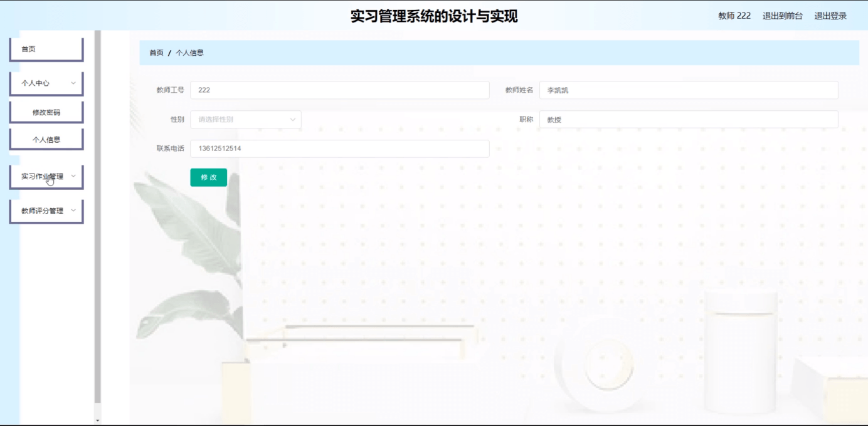Click the 实习管理系统的设计与实现 title
The width and height of the screenshot is (868, 426).
coord(434,16)
